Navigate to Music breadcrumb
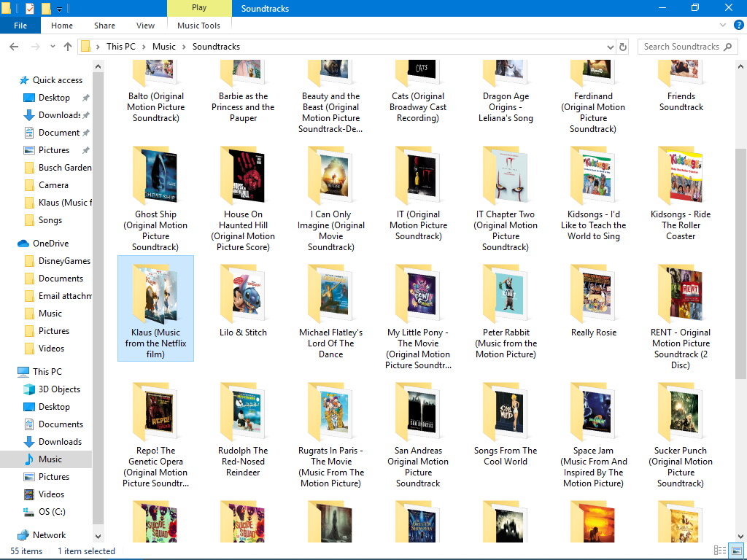This screenshot has width=747, height=560. pyautogui.click(x=164, y=47)
